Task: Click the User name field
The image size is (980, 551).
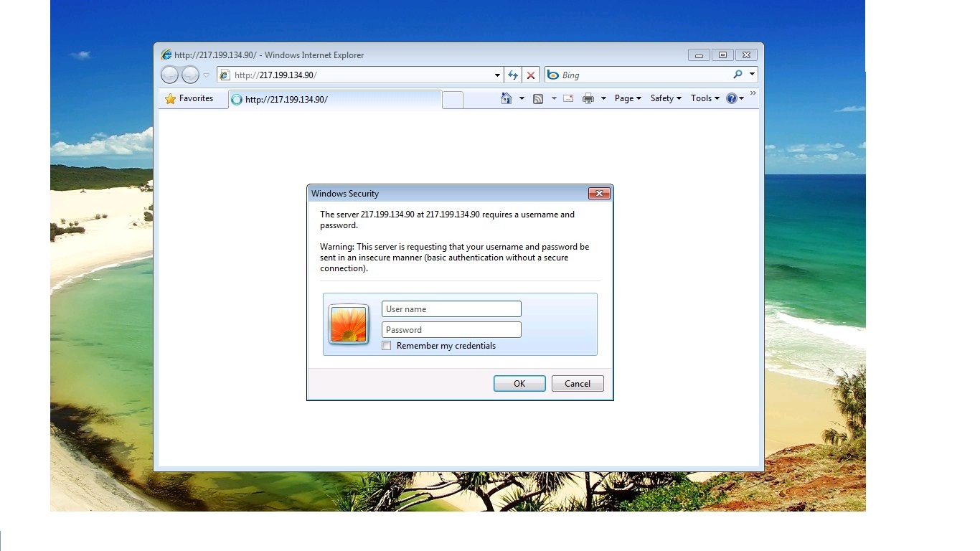Action: [451, 309]
